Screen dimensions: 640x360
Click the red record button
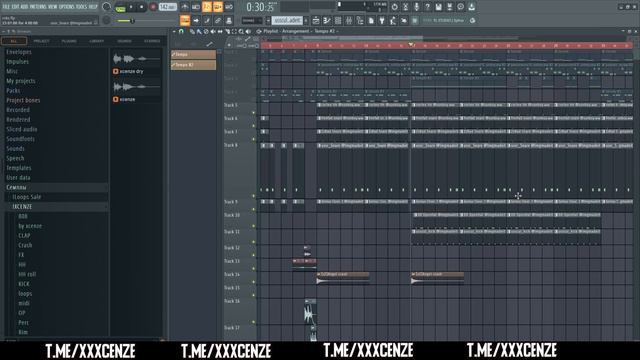click(x=153, y=7)
